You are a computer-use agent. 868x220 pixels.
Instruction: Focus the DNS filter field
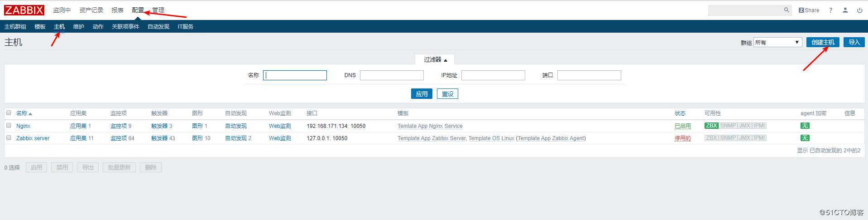[392, 75]
